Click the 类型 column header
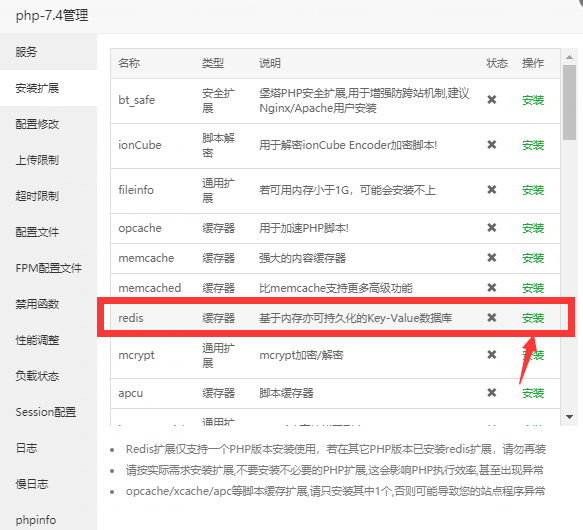583x530 pixels. pyautogui.click(x=213, y=63)
